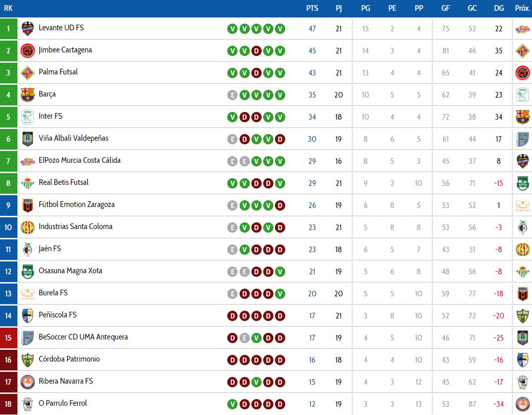Click next-opponent crest in Burela FS row
This screenshot has height=415, width=532.
tap(522, 293)
